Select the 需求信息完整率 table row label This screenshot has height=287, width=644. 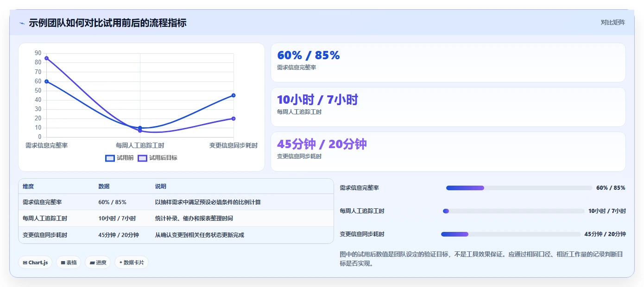pos(42,202)
